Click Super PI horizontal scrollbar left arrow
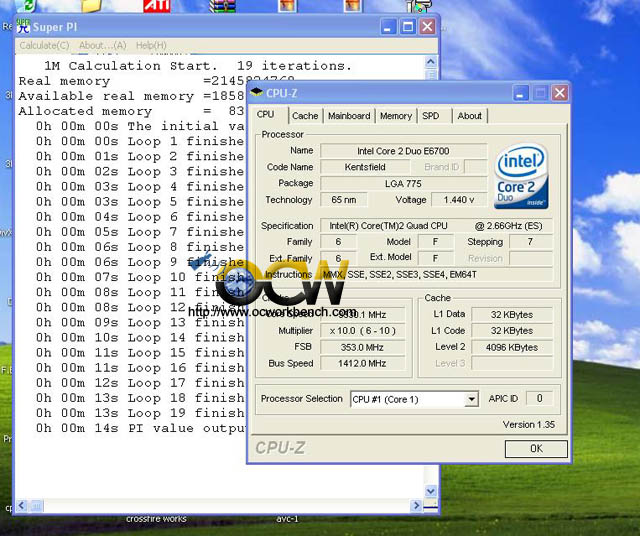The image size is (640, 536). [x=22, y=505]
